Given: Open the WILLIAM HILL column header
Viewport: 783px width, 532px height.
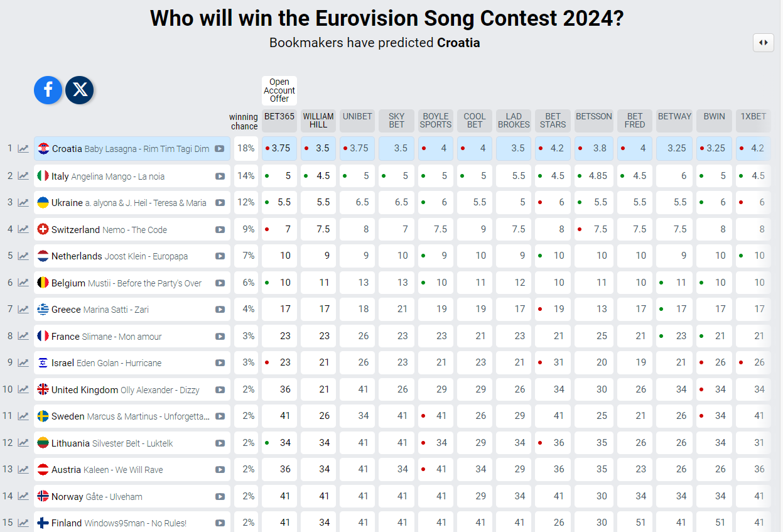Looking at the screenshot, I should (x=318, y=121).
